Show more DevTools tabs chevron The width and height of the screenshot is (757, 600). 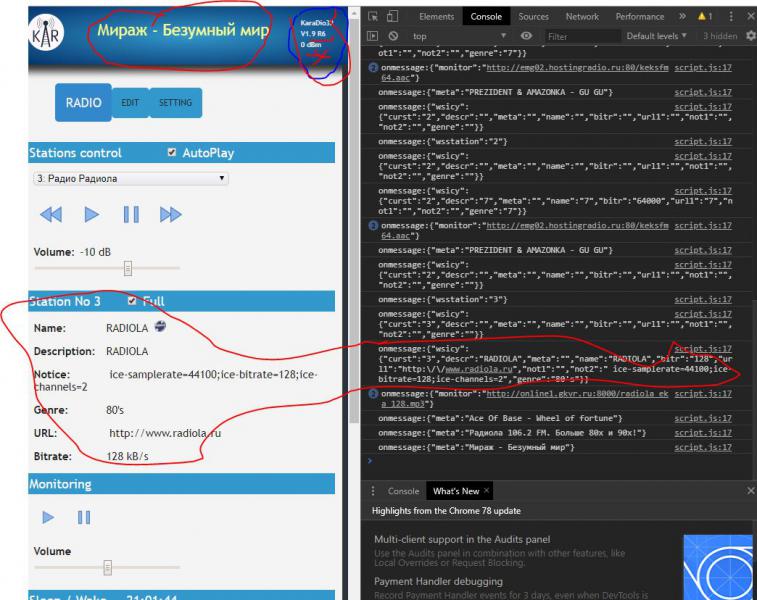click(682, 16)
